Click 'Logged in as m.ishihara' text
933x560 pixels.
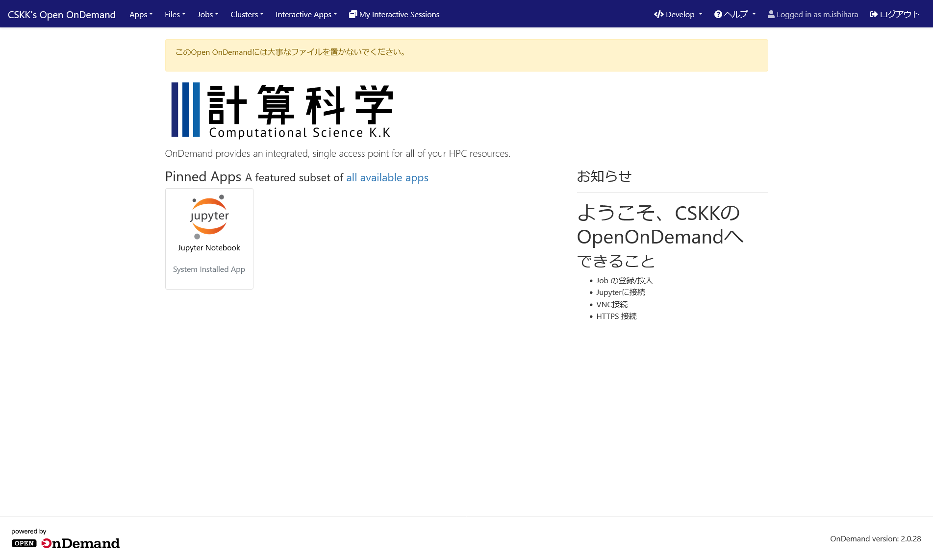click(x=817, y=14)
